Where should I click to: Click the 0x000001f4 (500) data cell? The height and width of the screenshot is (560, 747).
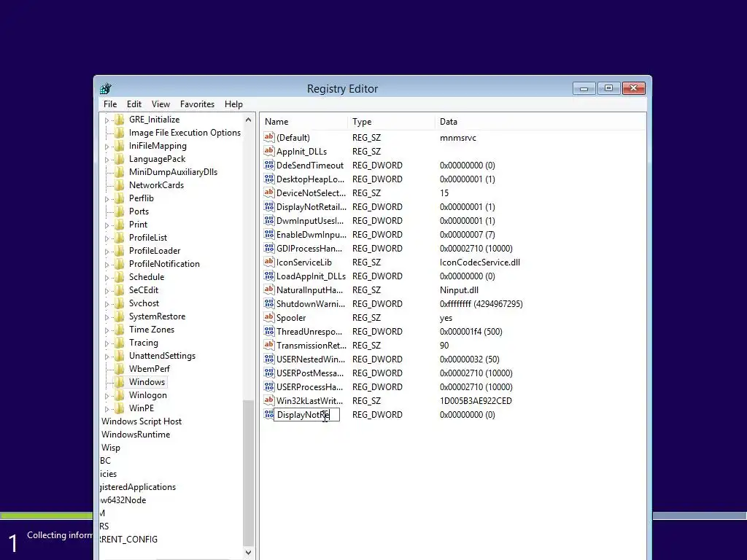(x=471, y=332)
